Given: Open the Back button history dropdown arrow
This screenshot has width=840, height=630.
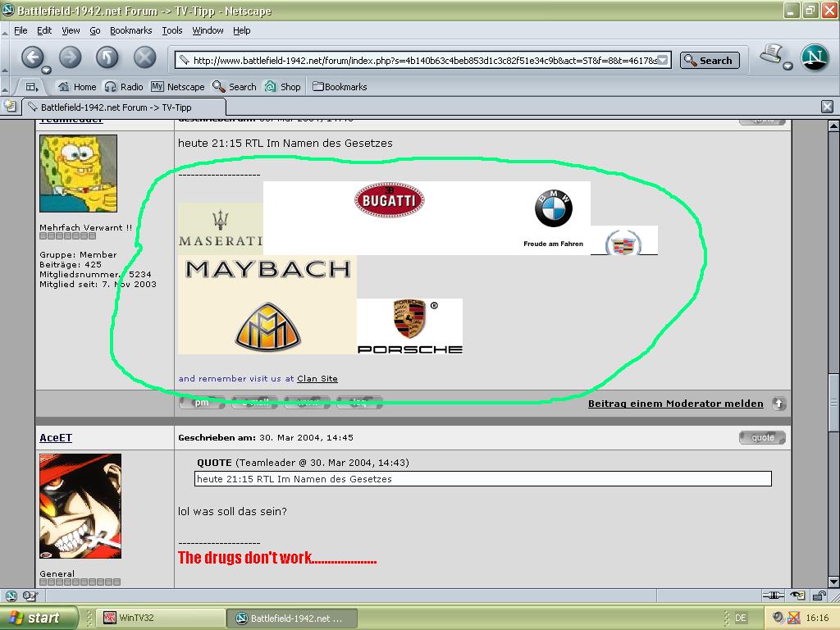Looking at the screenshot, I should tap(46, 71).
